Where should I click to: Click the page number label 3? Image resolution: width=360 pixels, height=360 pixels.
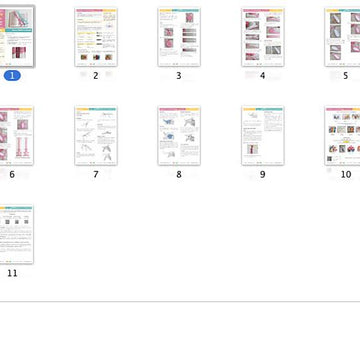pos(179,76)
